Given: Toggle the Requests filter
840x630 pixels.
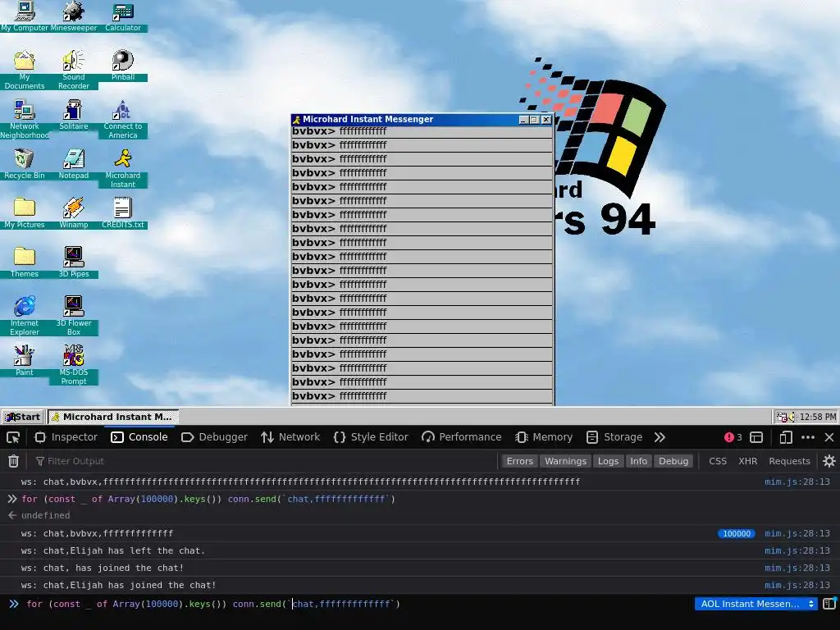Looking at the screenshot, I should [789, 461].
